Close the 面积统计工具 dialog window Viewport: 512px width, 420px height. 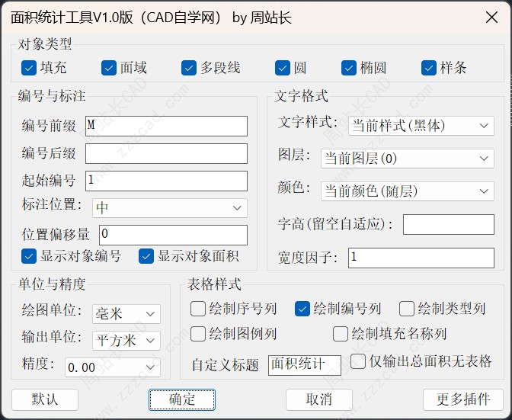(x=490, y=17)
